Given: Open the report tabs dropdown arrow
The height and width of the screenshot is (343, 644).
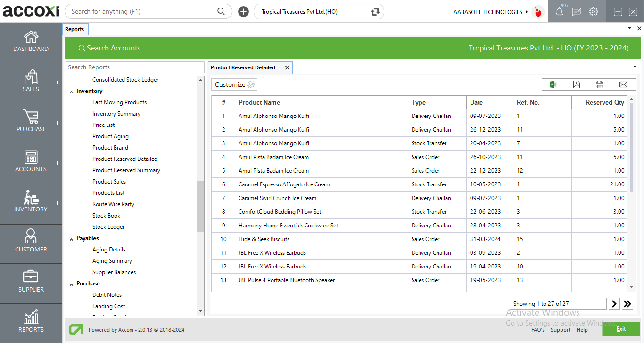Looking at the screenshot, I should click(x=634, y=66).
